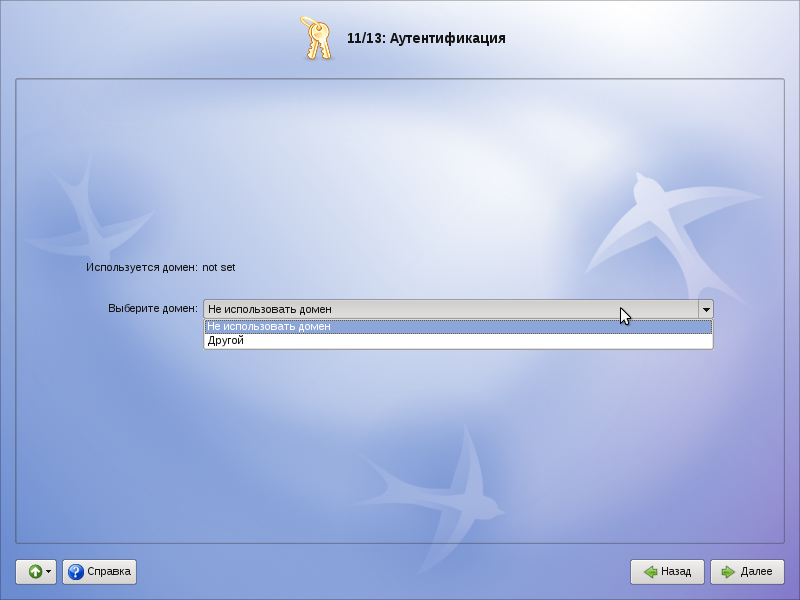Click the "not set" domain value text
800x600 pixels.
[218, 268]
